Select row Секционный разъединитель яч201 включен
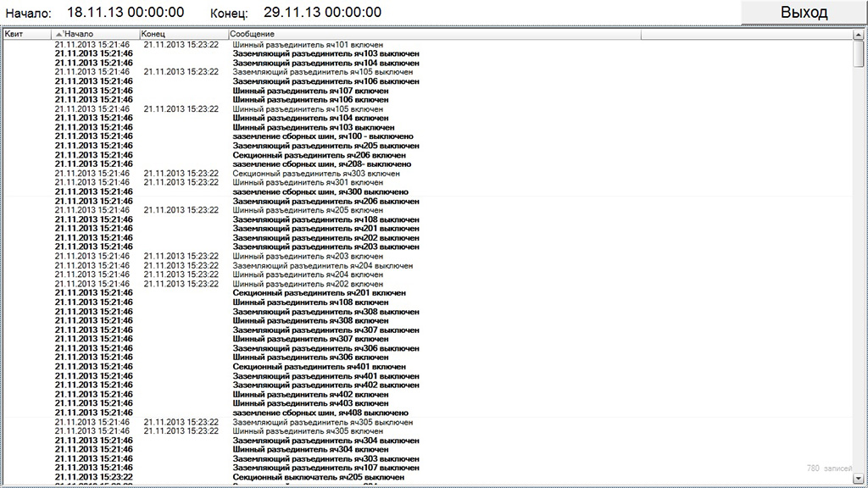The image size is (868, 488). (427, 293)
